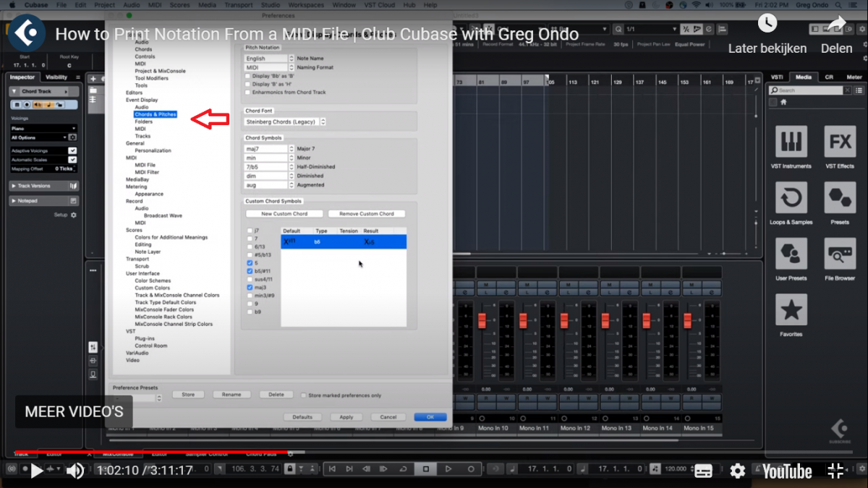Click the add track plus button
The image size is (868, 488).
point(93,78)
